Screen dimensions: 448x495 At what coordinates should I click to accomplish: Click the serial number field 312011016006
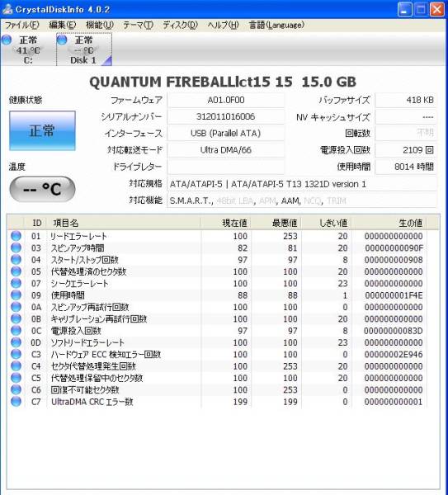point(226,116)
